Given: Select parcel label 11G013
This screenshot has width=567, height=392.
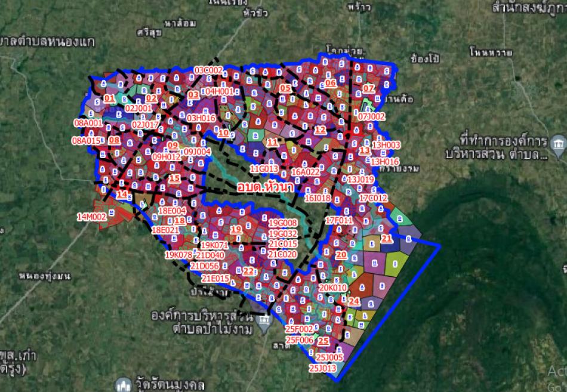Looking at the screenshot, I should coord(264,169).
